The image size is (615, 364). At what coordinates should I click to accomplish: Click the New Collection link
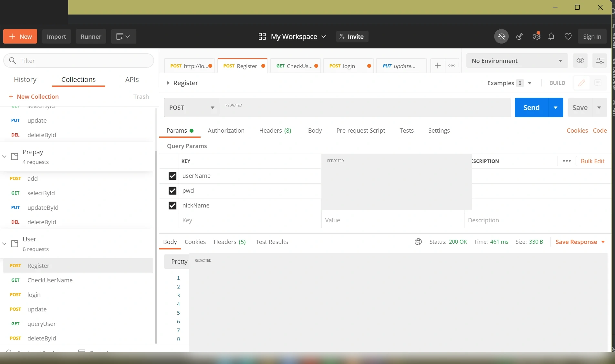(x=34, y=96)
